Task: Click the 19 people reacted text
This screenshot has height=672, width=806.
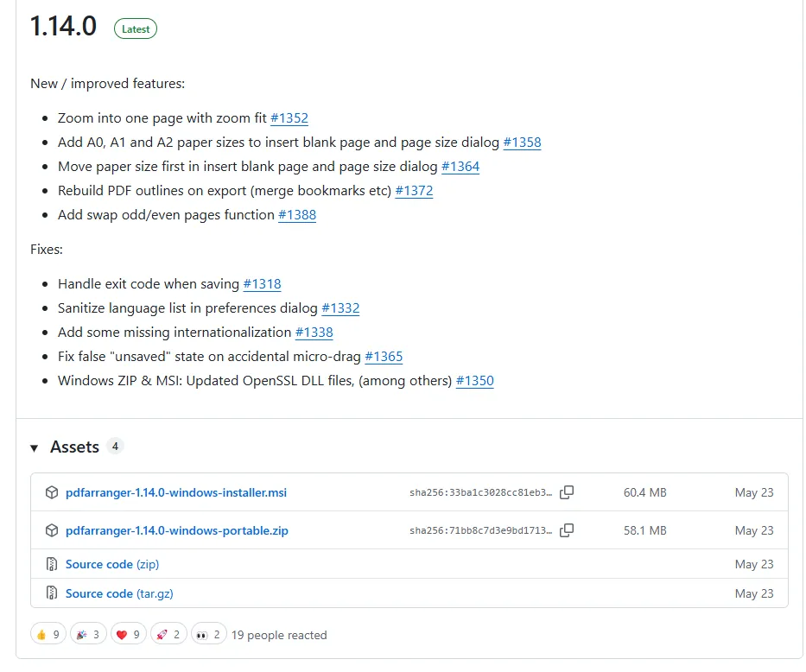Action: pyautogui.click(x=279, y=635)
